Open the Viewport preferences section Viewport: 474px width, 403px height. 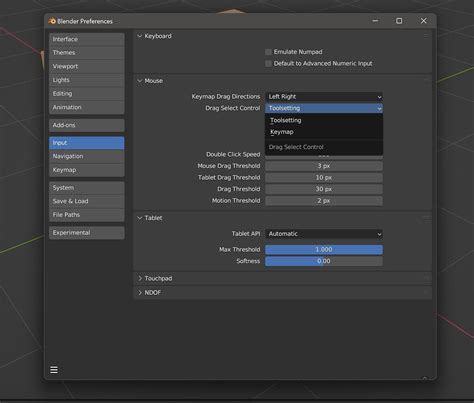tap(87, 66)
